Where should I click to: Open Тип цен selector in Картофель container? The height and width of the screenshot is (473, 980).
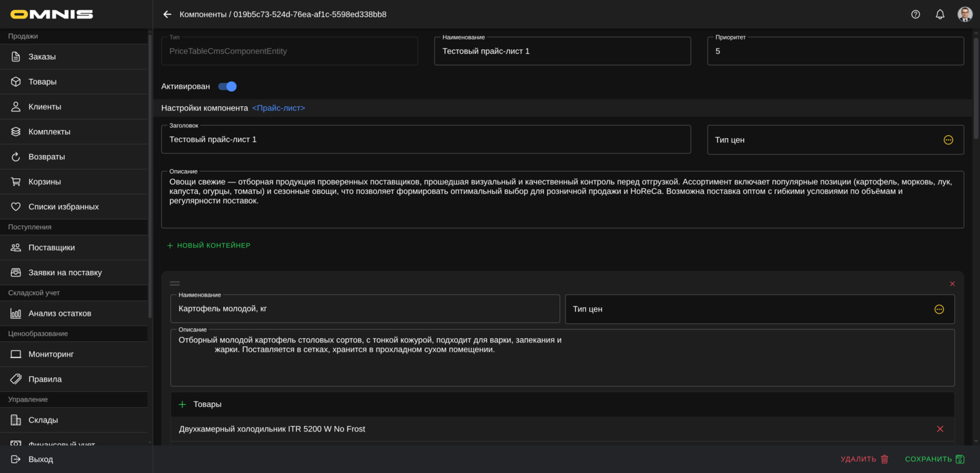point(938,310)
